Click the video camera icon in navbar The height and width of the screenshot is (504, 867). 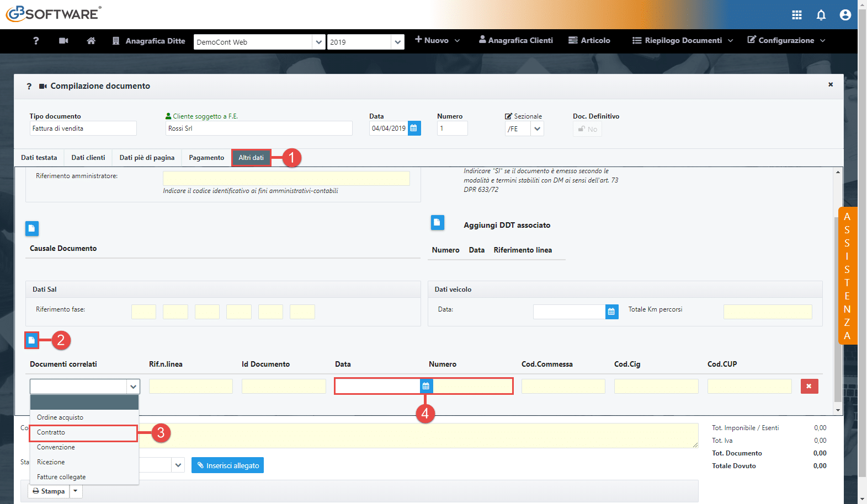point(63,41)
